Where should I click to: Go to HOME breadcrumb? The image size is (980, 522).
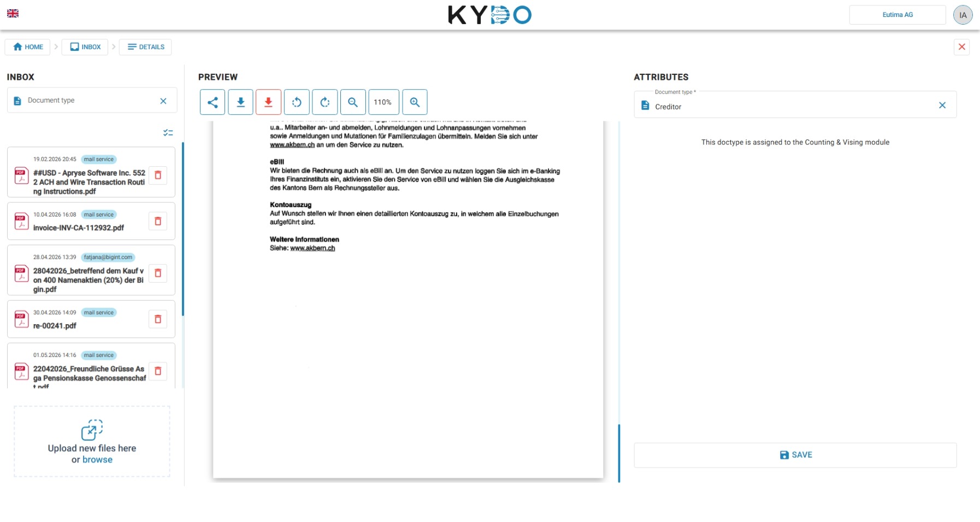28,47
